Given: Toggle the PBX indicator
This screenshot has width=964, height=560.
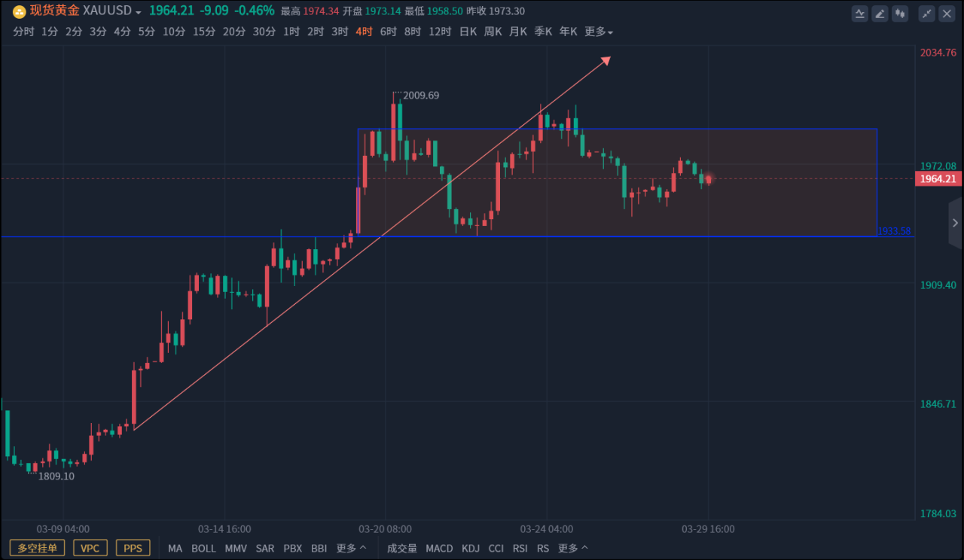Looking at the screenshot, I should (x=293, y=548).
